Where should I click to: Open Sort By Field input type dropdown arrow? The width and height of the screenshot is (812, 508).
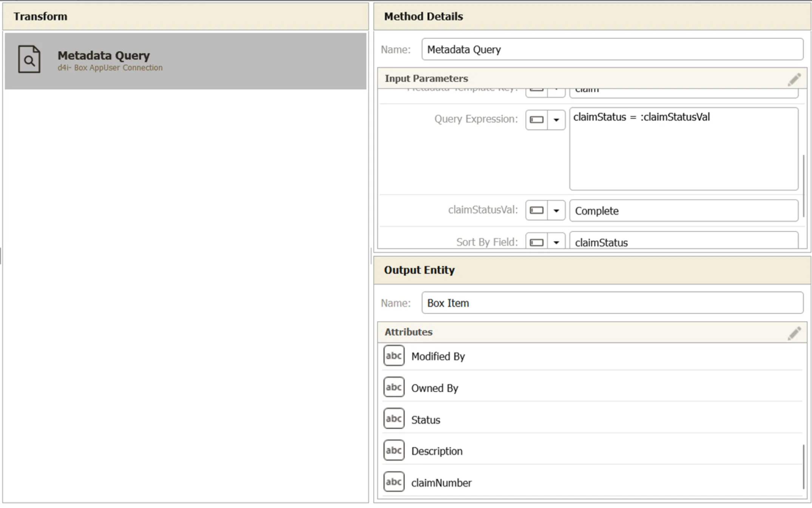tap(556, 242)
